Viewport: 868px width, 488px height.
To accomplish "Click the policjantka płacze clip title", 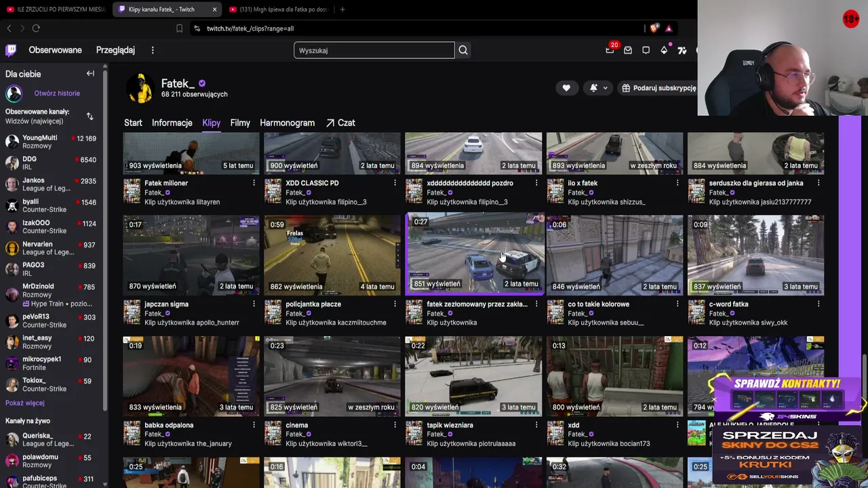I will (x=313, y=304).
